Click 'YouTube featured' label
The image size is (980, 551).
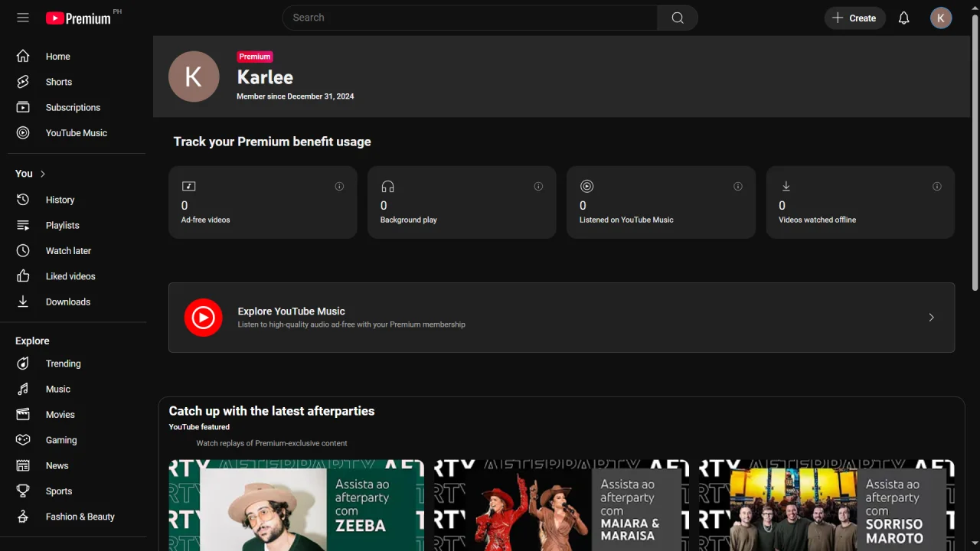tap(199, 427)
